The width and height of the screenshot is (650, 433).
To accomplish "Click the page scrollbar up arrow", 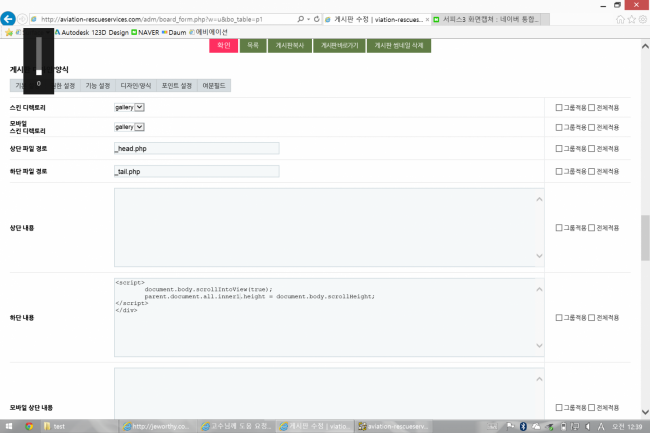I will coord(645,46).
